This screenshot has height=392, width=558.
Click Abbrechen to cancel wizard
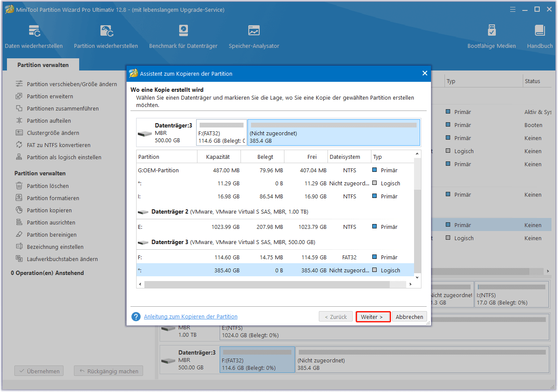click(x=409, y=317)
